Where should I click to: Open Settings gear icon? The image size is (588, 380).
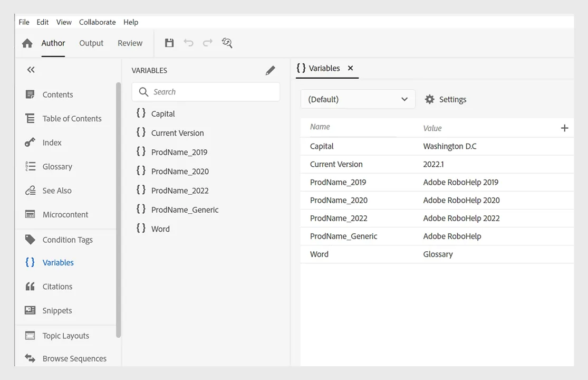pyautogui.click(x=430, y=99)
